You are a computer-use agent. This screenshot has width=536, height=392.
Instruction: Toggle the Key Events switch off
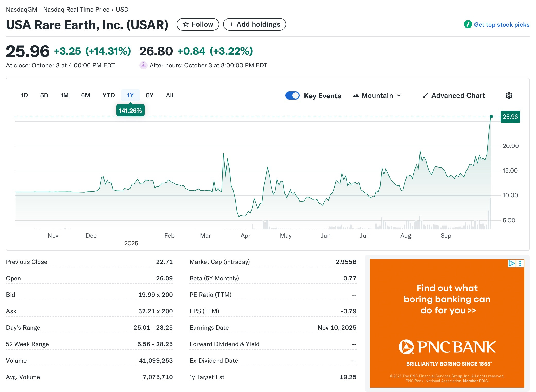(x=292, y=95)
